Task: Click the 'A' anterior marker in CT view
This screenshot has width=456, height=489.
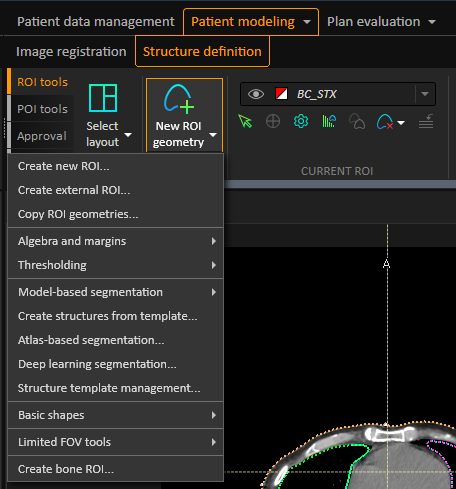Action: [386, 264]
